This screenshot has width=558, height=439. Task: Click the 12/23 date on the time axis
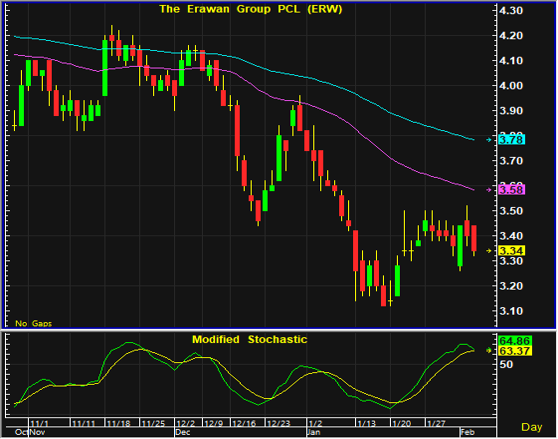(279, 423)
